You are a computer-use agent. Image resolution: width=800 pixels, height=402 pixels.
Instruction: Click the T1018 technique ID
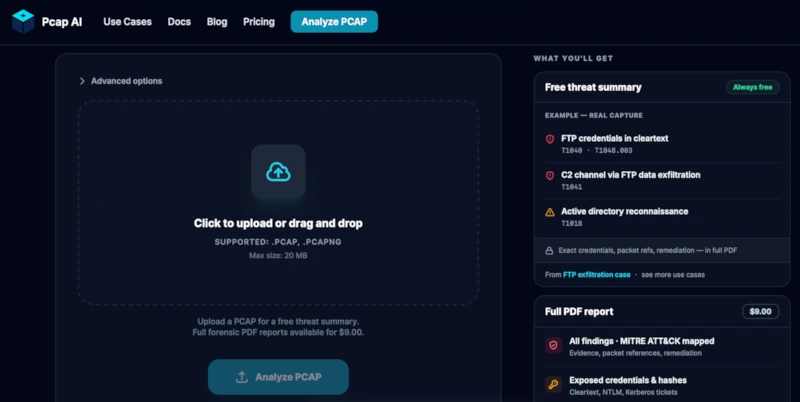coord(571,223)
